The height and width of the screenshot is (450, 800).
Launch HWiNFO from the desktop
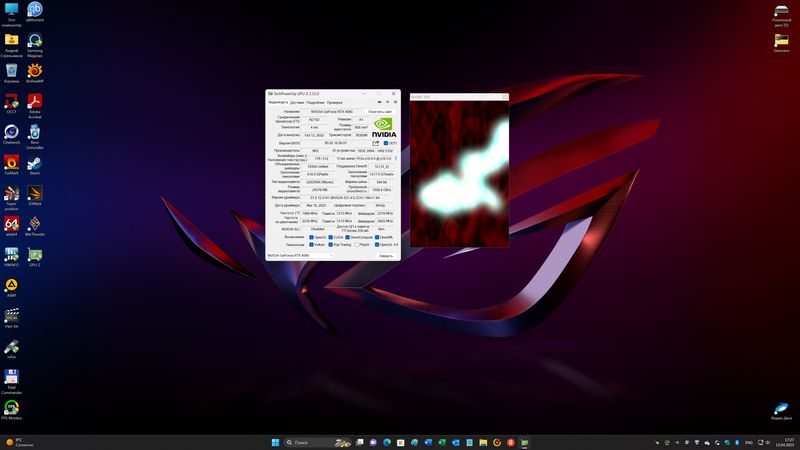click(11, 257)
